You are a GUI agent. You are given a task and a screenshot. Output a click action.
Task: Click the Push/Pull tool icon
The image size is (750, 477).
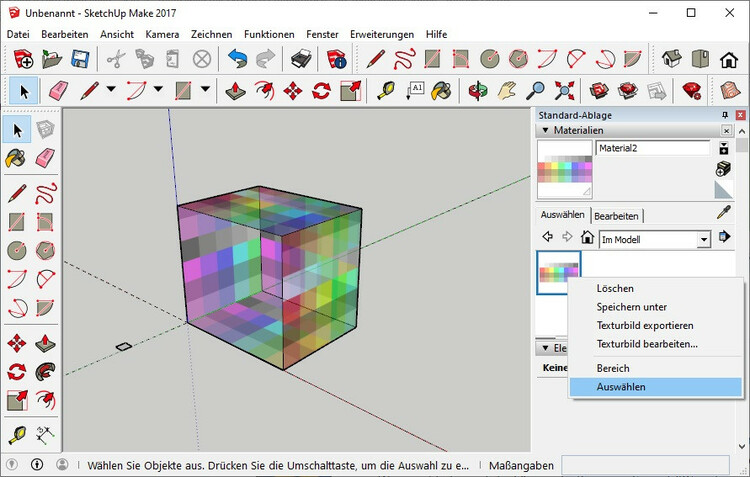236,91
